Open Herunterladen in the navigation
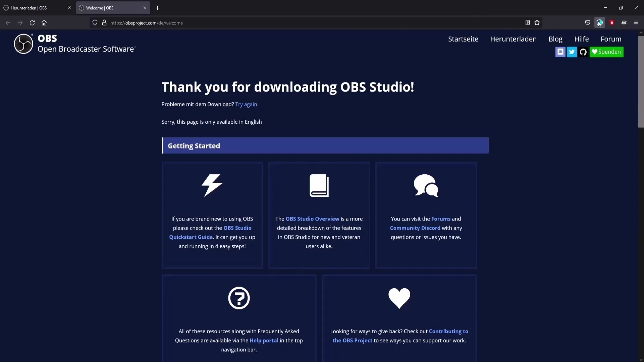Screen dimensions: 644x362 (513, 39)
